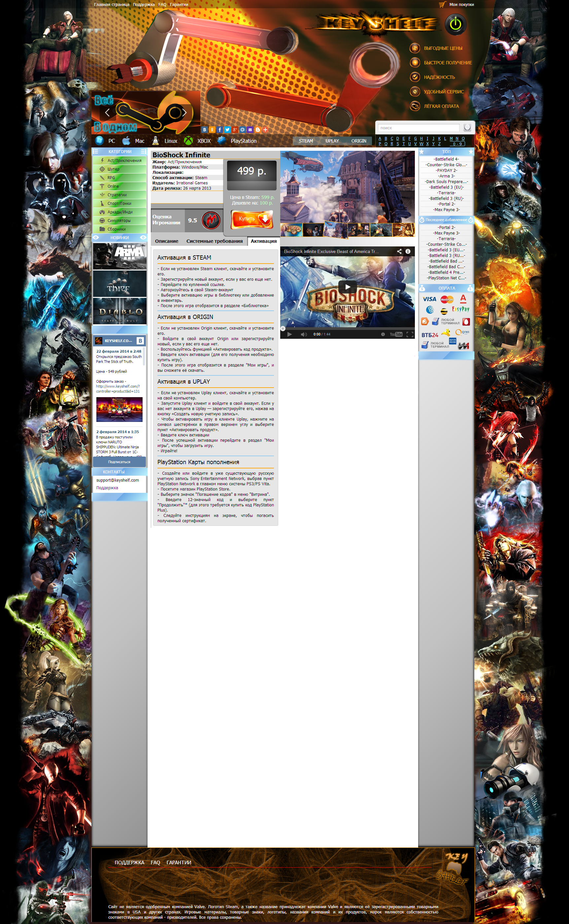This screenshot has height=924, width=569.
Task: Filter by ORIGIN platform
Action: coord(359,141)
